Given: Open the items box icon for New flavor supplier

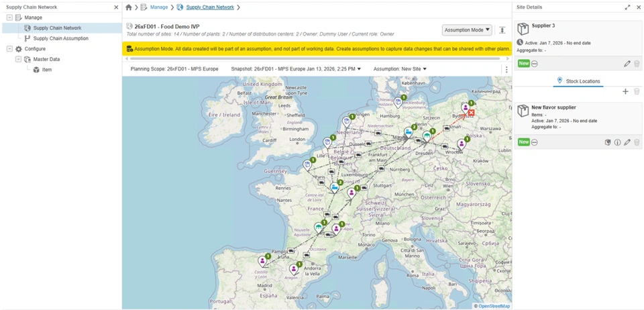Looking at the screenshot, I should (x=608, y=142).
